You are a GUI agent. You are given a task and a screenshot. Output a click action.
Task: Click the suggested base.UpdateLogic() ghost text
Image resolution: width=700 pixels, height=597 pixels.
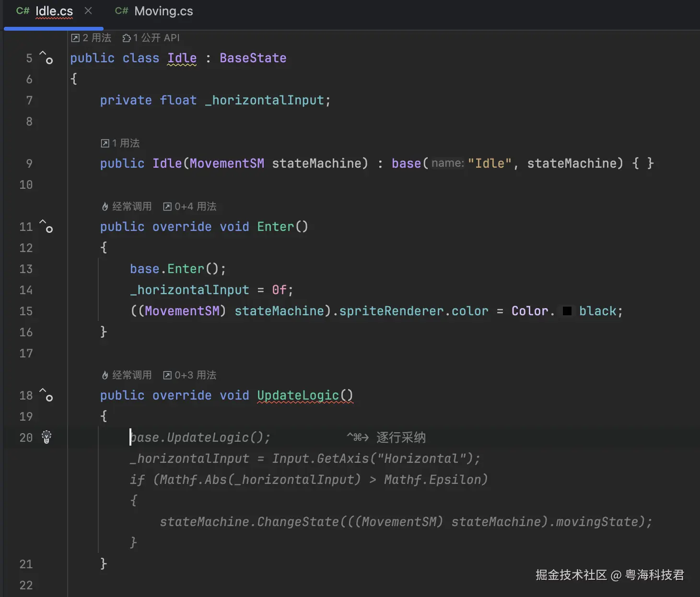(200, 437)
